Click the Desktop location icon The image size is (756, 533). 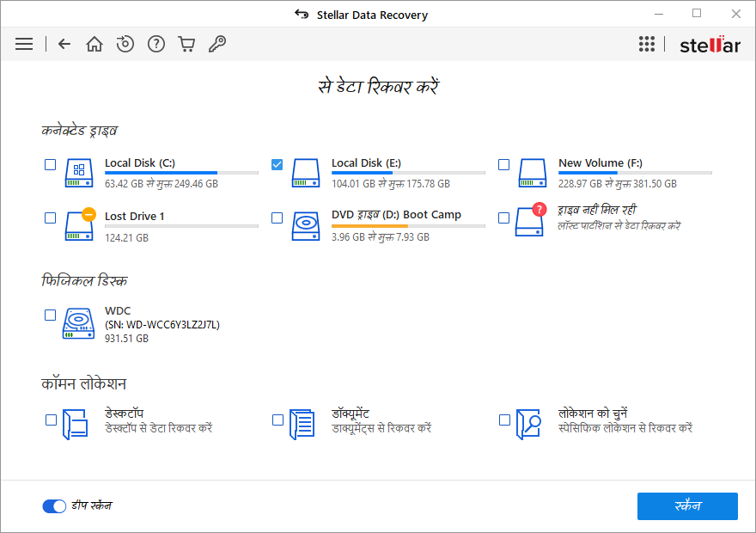pos(76,424)
